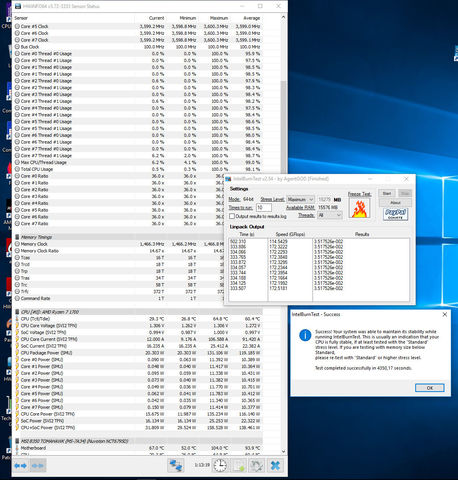Open the Stress Level dropdown in IntelBurnTest
The image size is (458, 480).
300,199
